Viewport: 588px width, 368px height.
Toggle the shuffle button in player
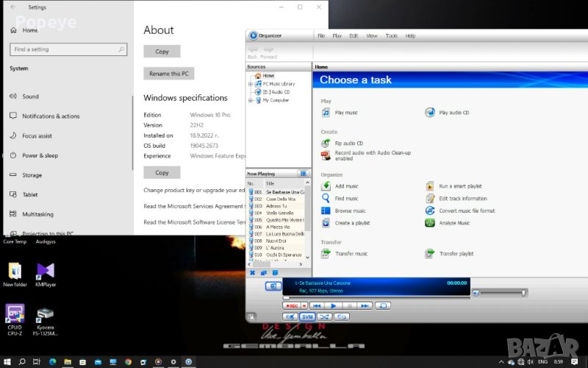pyautogui.click(x=326, y=316)
